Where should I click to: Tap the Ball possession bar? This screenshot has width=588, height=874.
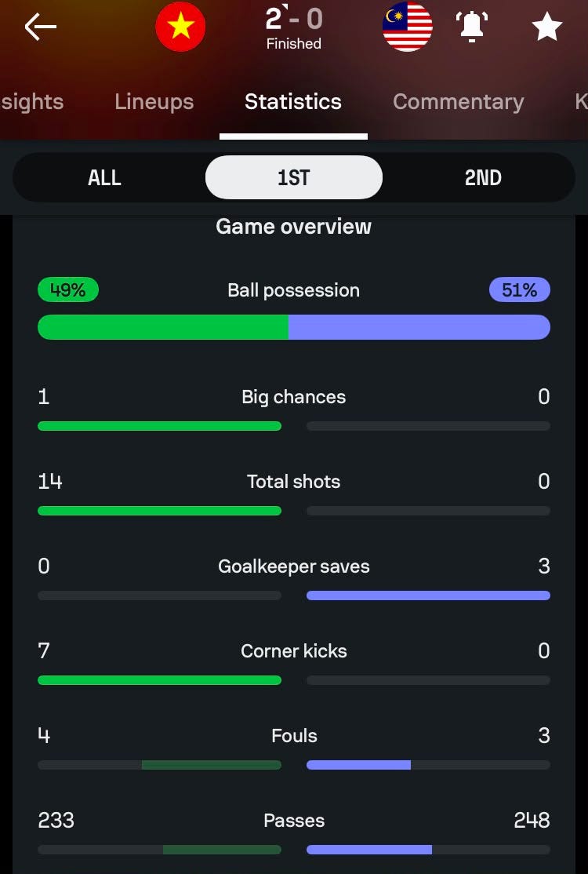coord(294,327)
